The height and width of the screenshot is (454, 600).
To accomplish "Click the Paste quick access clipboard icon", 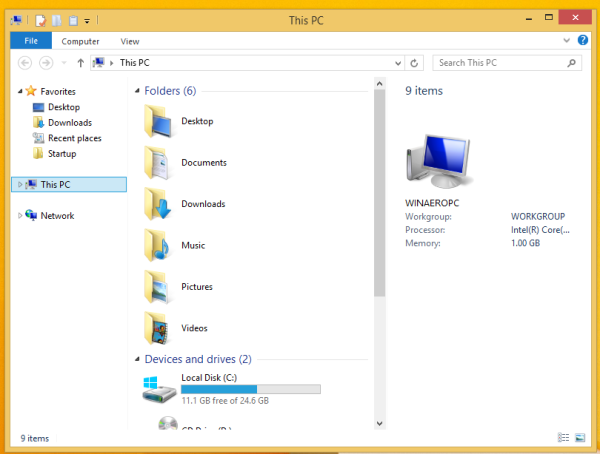I will [73, 20].
